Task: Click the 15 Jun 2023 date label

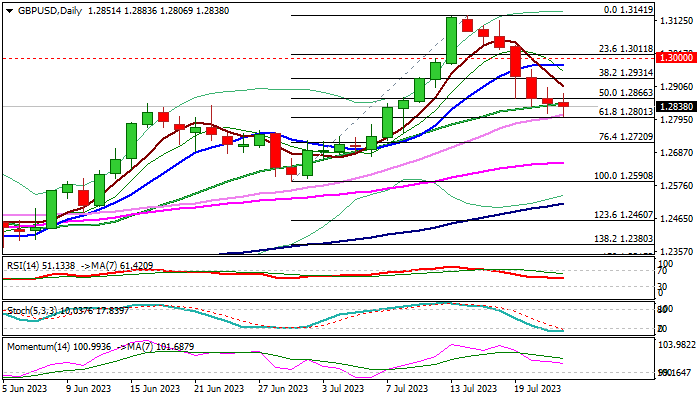Action: [x=155, y=389]
